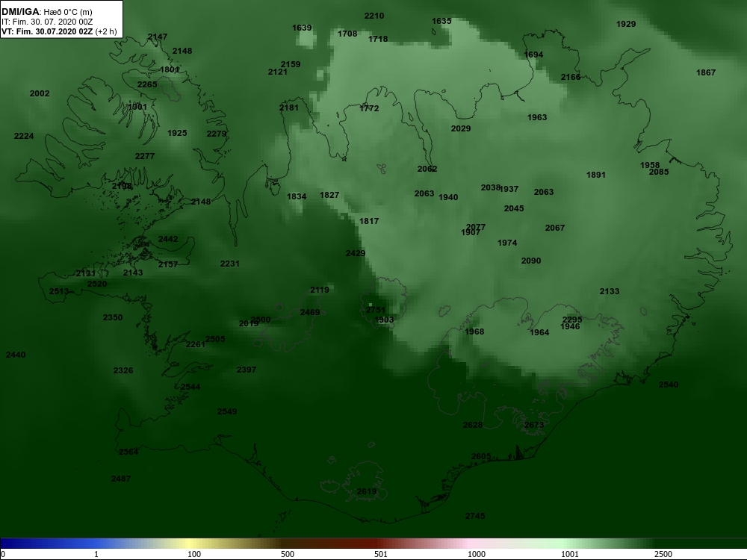Select the 1639 value in the northern sea

[302, 28]
